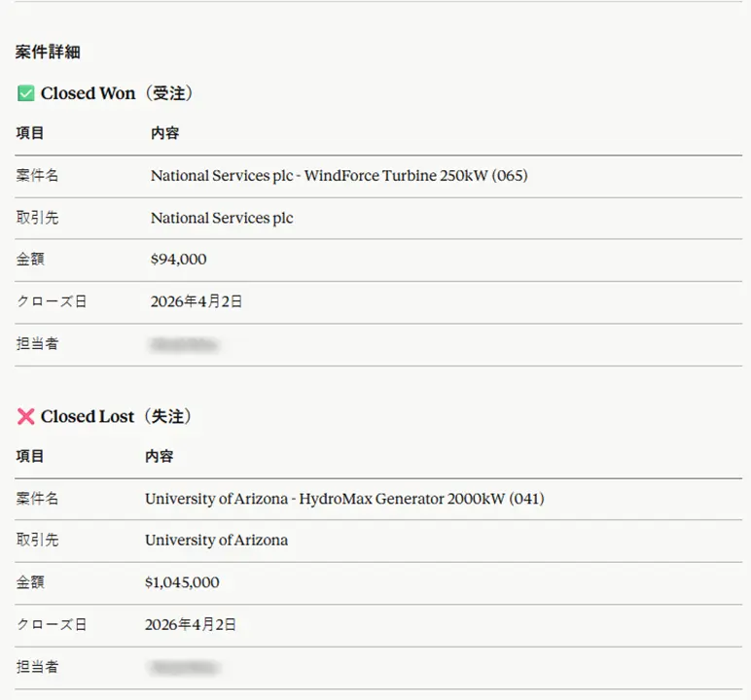
Task: Select the 案件詳細 heading
Action: click(48, 52)
